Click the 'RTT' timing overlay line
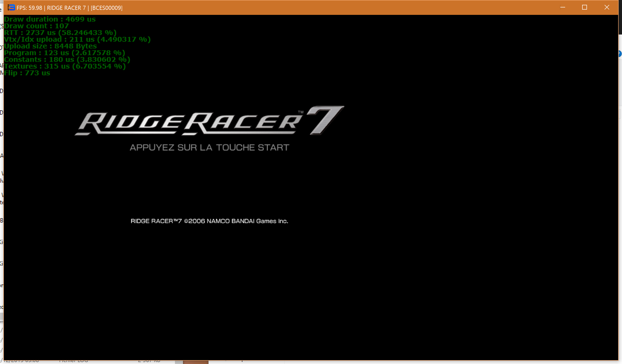 60,33
